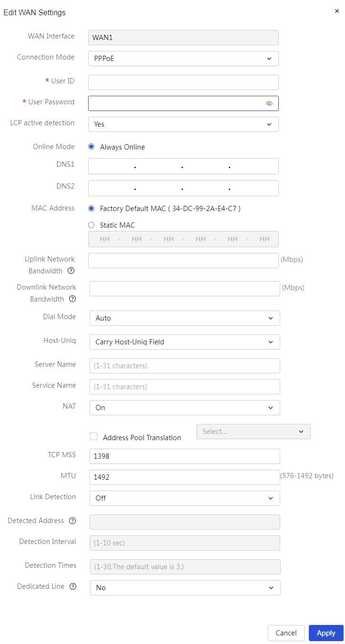Click Downlink Network Bandwidth help icon
The height and width of the screenshot is (644, 345).
[x=72, y=299]
